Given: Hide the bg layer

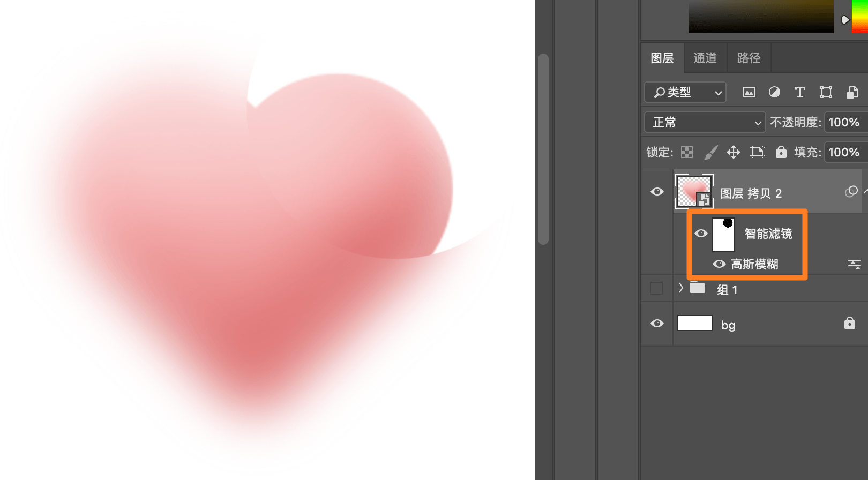Looking at the screenshot, I should pos(657,324).
